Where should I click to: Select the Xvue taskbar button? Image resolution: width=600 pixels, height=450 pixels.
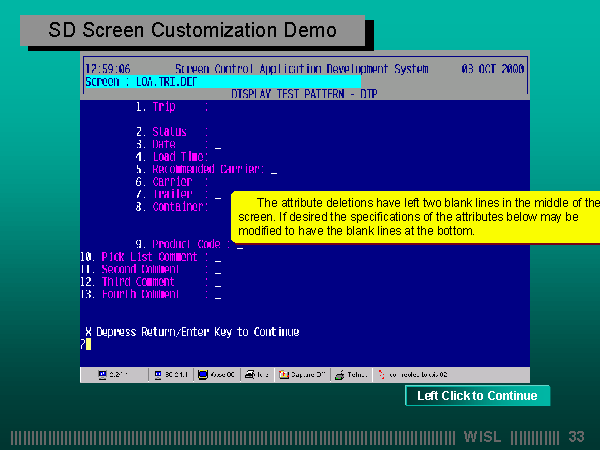point(218,375)
